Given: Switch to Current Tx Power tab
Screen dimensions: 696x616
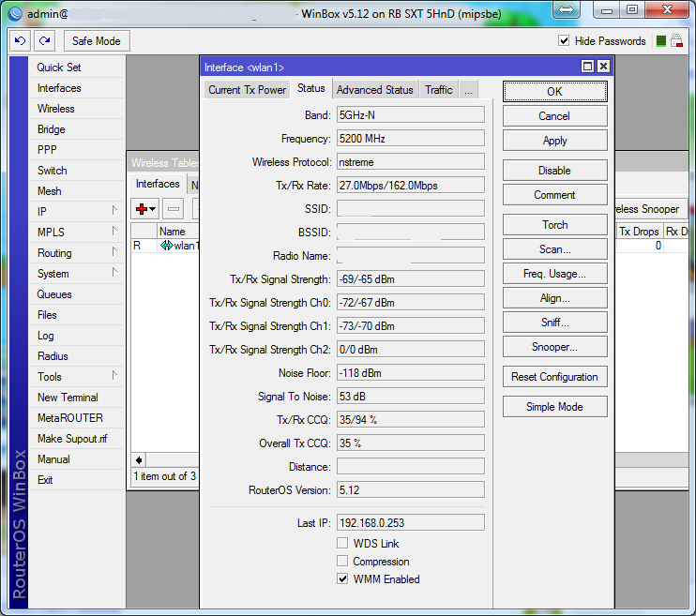Looking at the screenshot, I should pos(248,90).
